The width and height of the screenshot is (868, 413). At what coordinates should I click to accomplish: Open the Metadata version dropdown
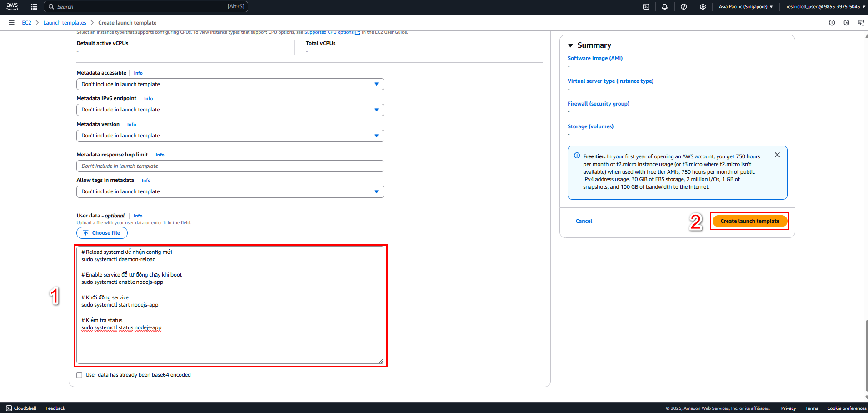point(230,136)
